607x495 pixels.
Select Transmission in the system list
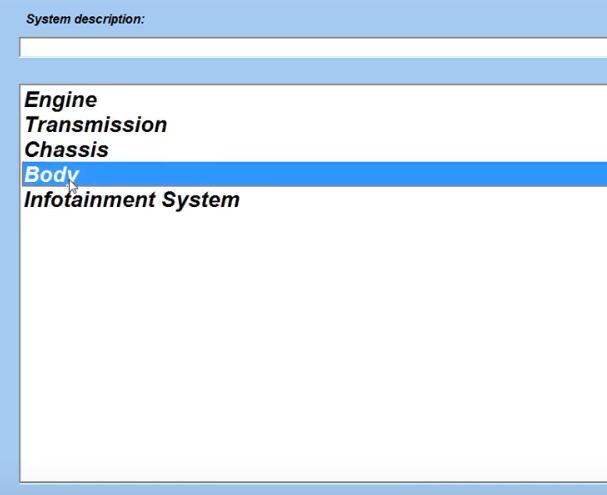(x=314, y=125)
